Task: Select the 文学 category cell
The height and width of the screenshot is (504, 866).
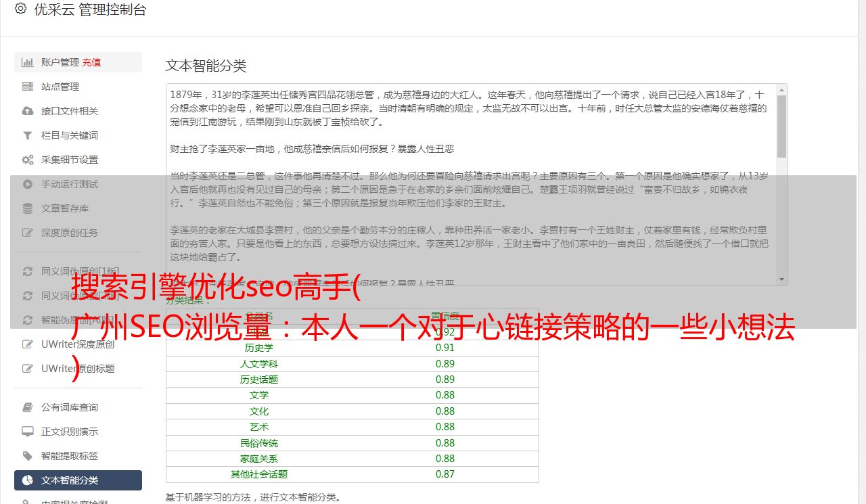Action: [x=259, y=395]
